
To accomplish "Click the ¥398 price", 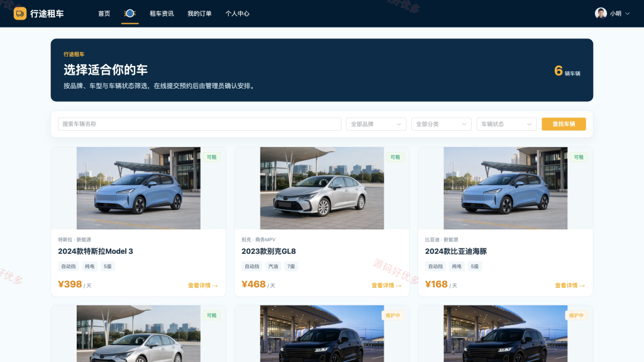I will coord(70,284).
